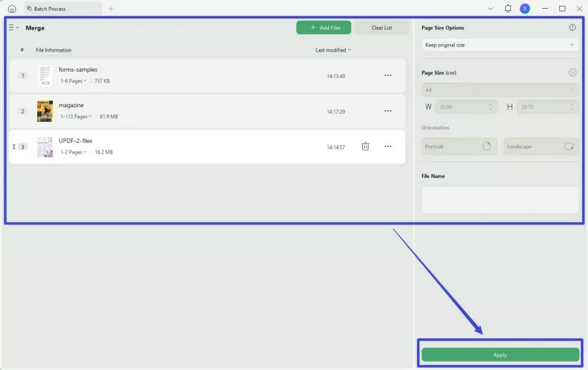Show Page Size Options info icon
This screenshot has height=370, width=588.
tap(572, 28)
